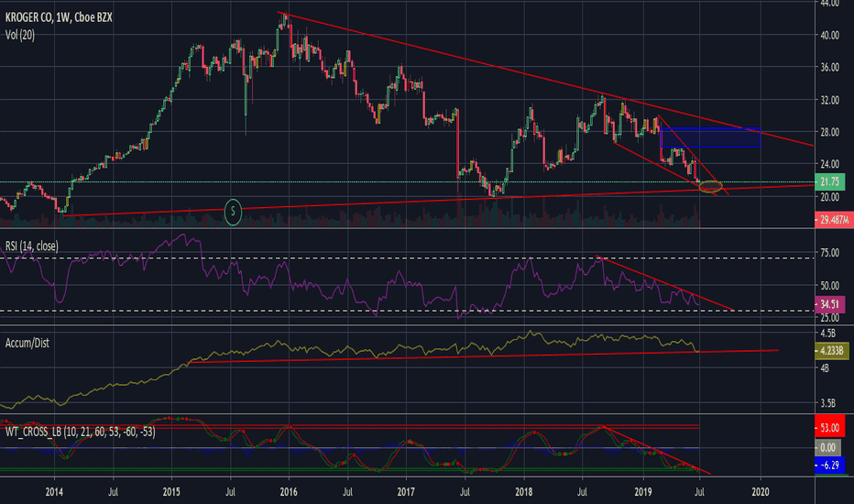Select the red ellipse near the support line
Screen dimensions: 854x504
710,187
